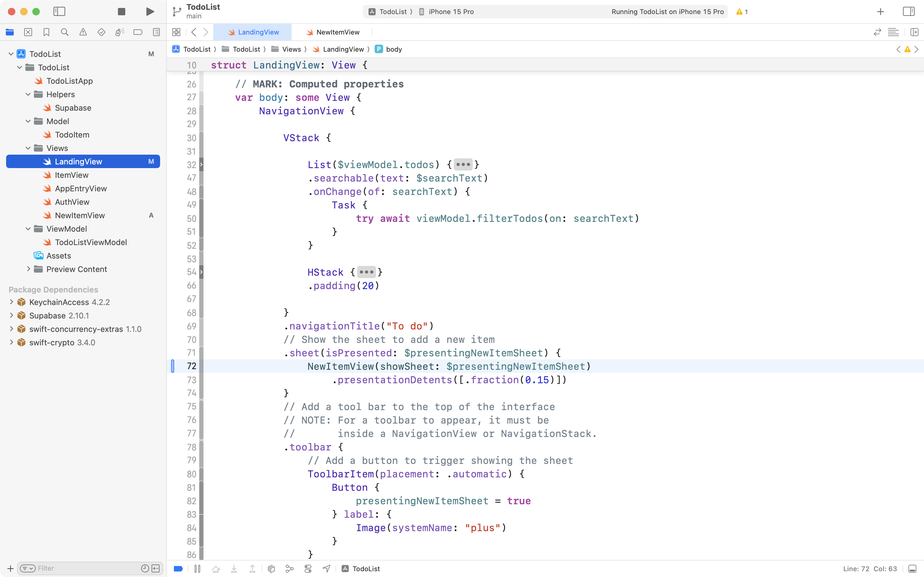This screenshot has height=577, width=924.
Task: Open the Find navigator with the magnifier icon
Action: tap(64, 32)
